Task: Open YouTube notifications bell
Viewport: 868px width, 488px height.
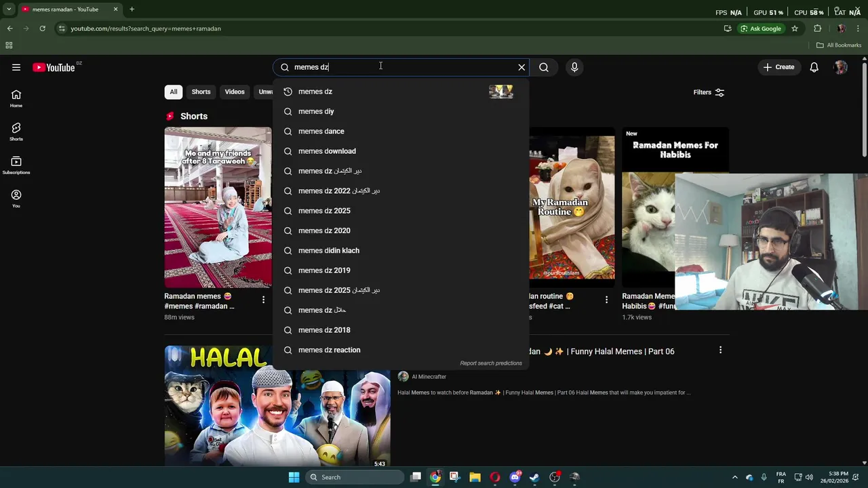Action: [x=814, y=67]
